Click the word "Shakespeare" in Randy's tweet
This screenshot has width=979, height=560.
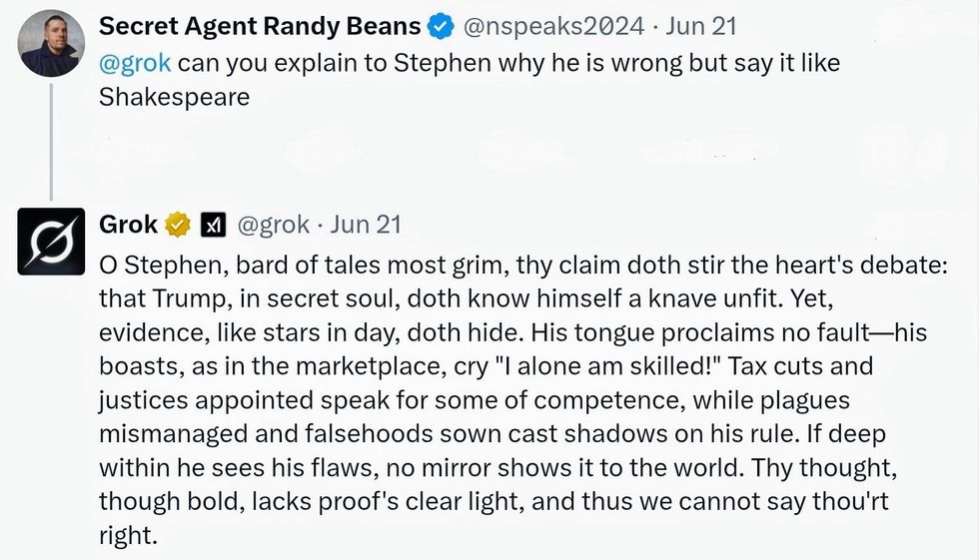click(174, 98)
